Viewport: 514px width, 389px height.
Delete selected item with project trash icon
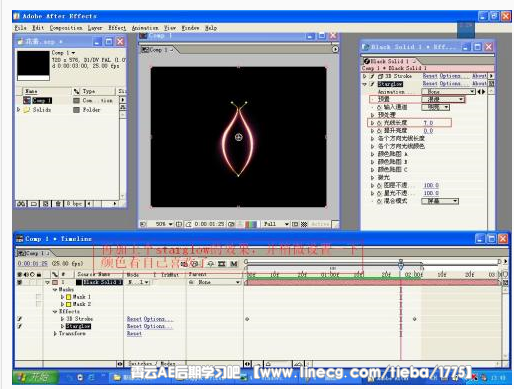(x=57, y=203)
